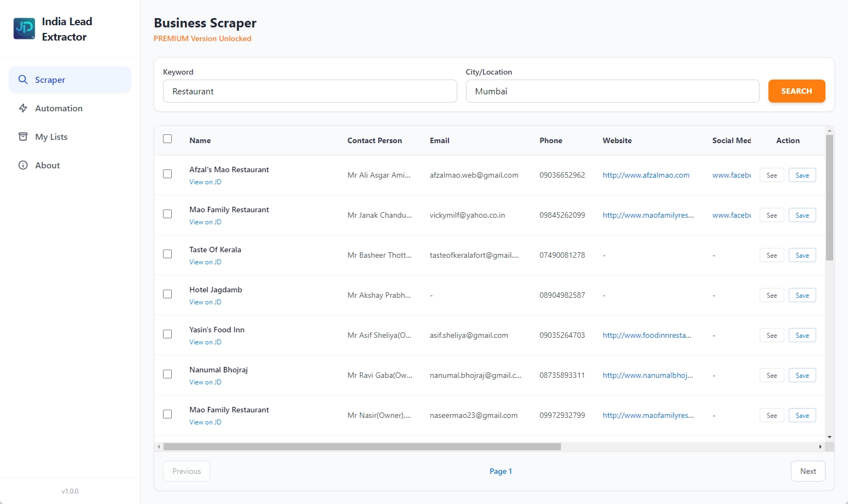Check the Taste Of Kerala row checkbox

167,254
